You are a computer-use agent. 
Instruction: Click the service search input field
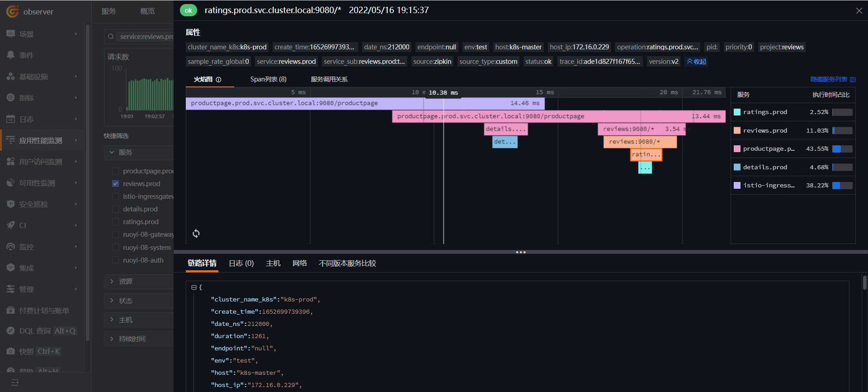point(145,36)
